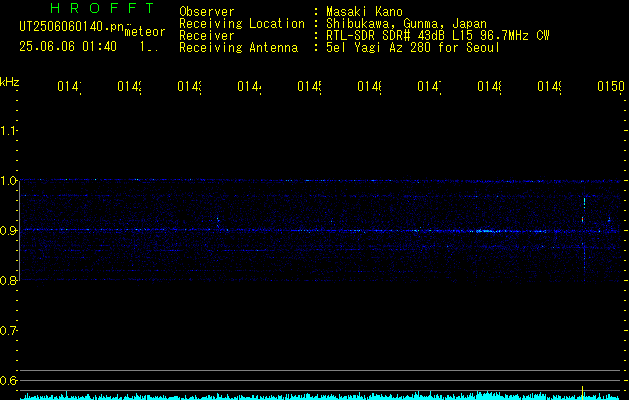The width and height of the screenshot is (629, 400).
Task: Click the 0144 time marker
Action: (249, 86)
